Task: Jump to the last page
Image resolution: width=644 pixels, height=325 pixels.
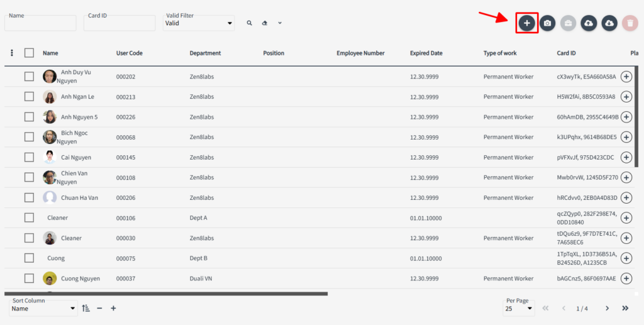Action: [625, 308]
